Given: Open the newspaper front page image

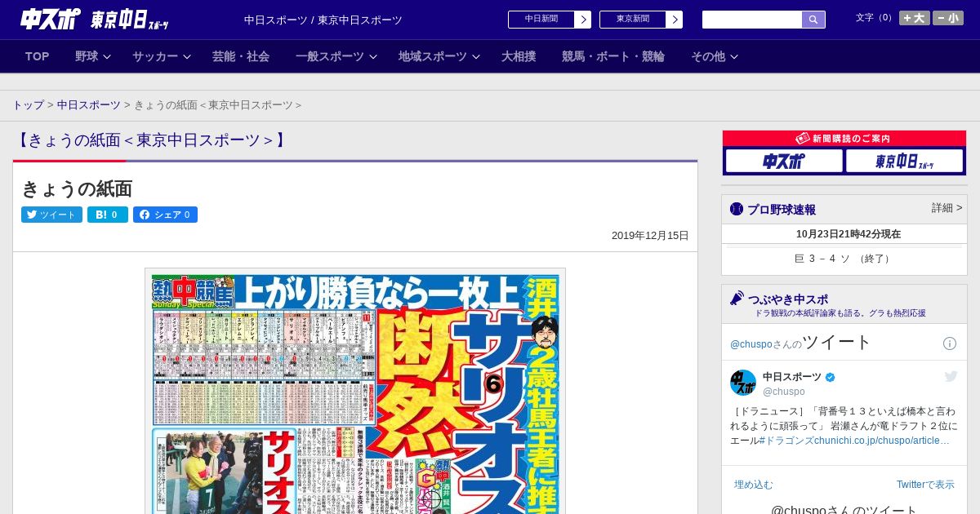Looking at the screenshot, I should point(355,392).
